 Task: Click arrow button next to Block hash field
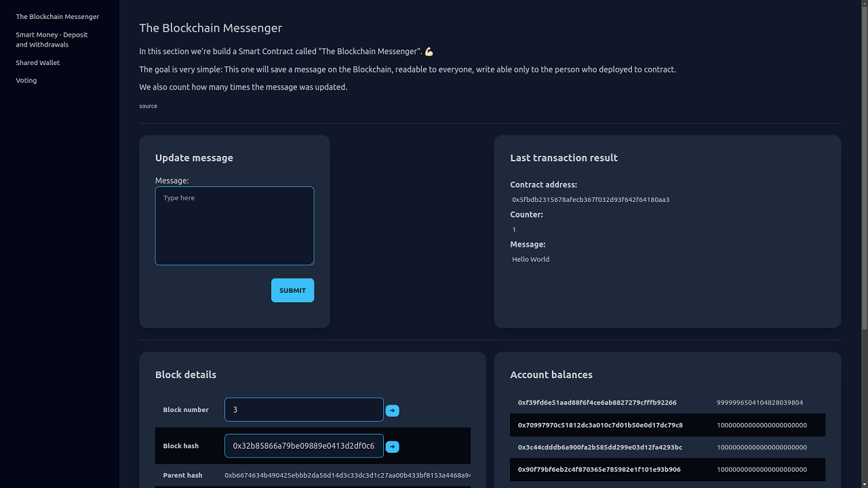[392, 447]
